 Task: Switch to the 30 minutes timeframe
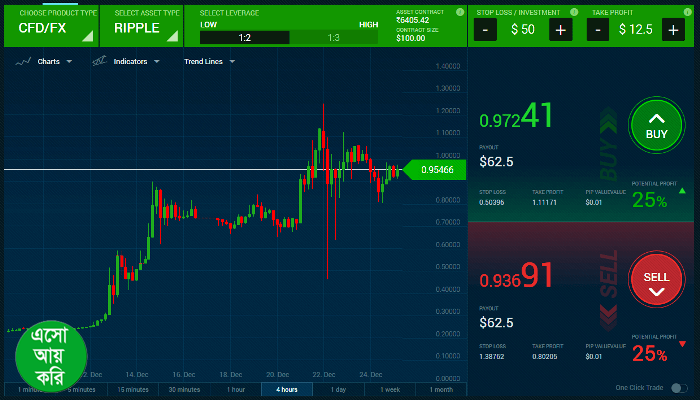click(x=184, y=389)
